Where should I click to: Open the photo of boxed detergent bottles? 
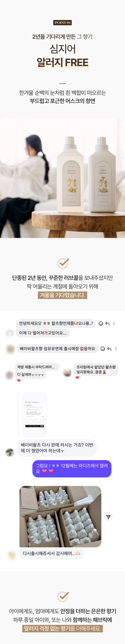[x=60, y=517]
